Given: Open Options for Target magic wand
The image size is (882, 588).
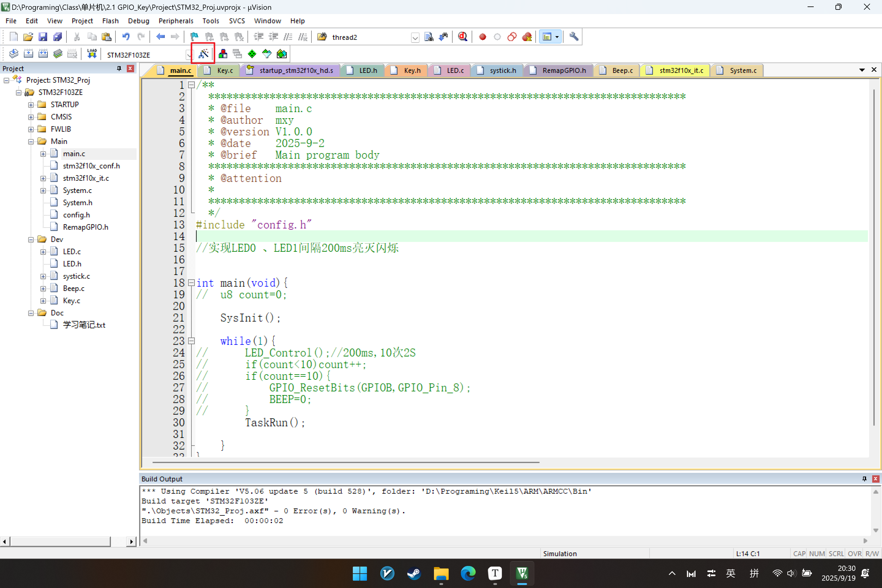Looking at the screenshot, I should tap(203, 54).
